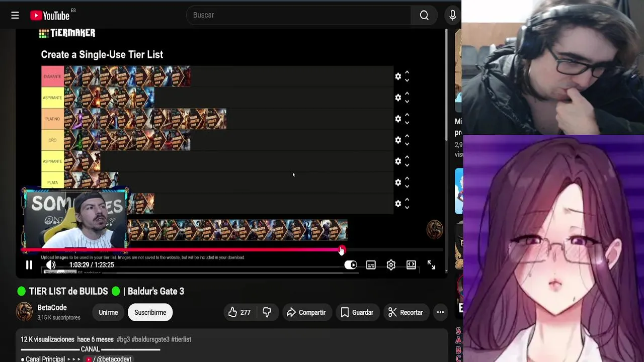Click the down arrow of the DIAMANTE row
This screenshot has width=644, height=362.
[407, 80]
